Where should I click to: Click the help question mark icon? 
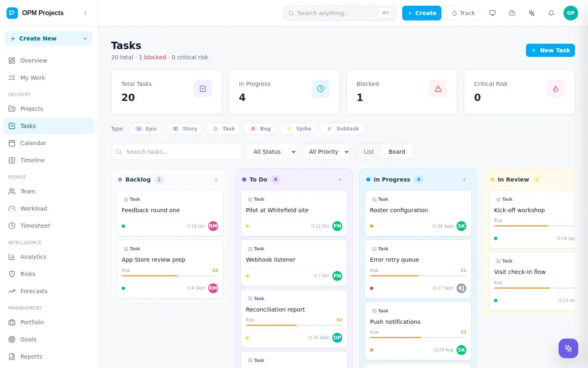(512, 13)
